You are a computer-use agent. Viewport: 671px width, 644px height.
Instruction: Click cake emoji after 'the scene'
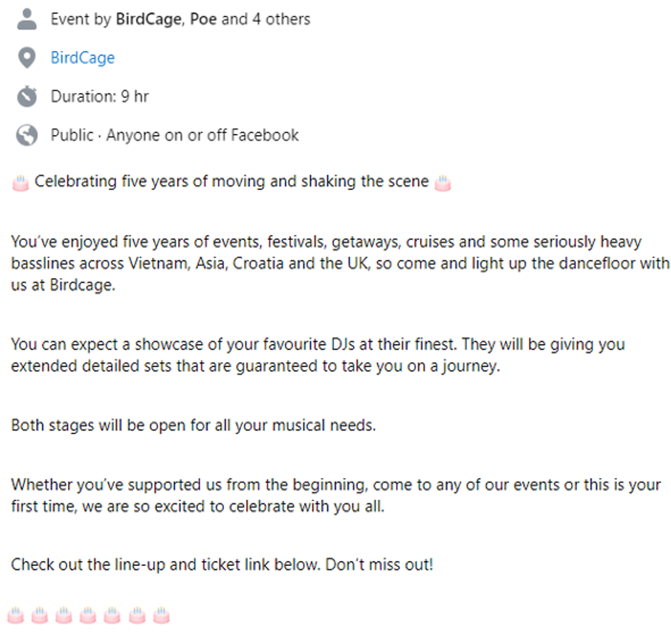(443, 183)
